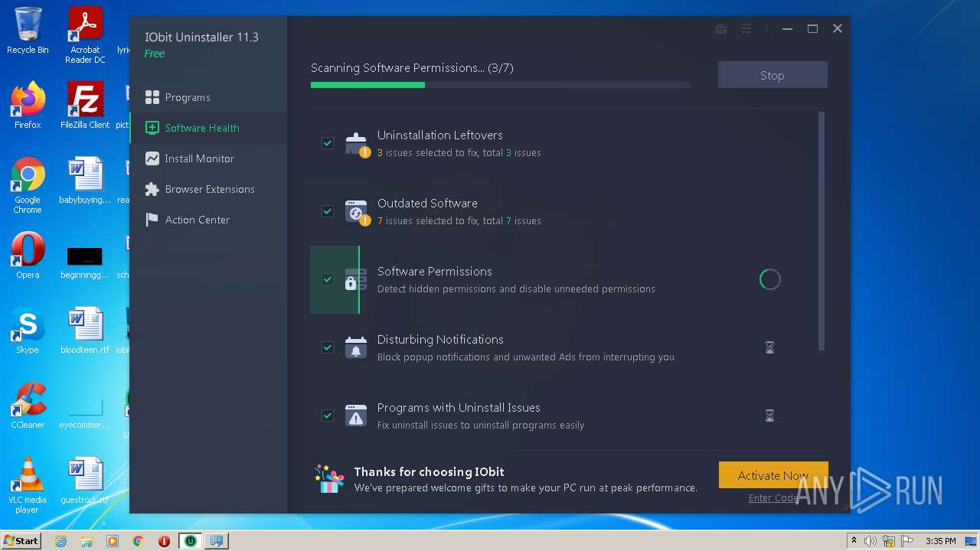Open the guestrock.rtf desktop file

pos(85,480)
